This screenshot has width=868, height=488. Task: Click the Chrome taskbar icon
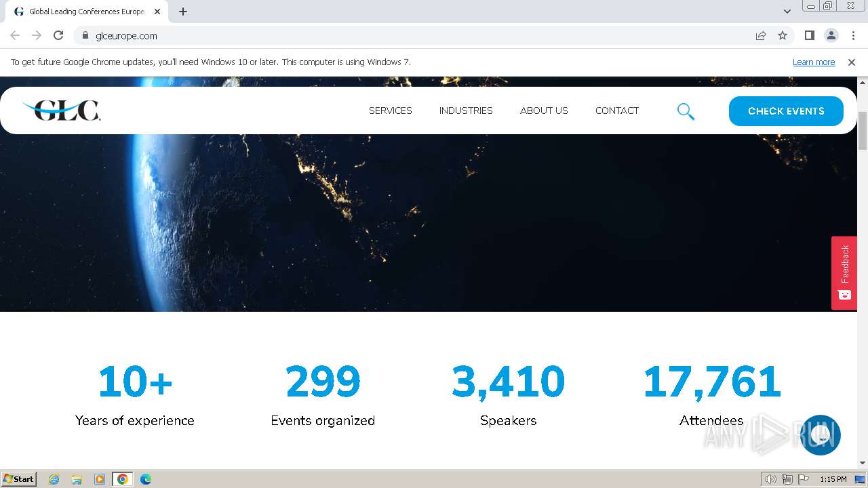123,479
